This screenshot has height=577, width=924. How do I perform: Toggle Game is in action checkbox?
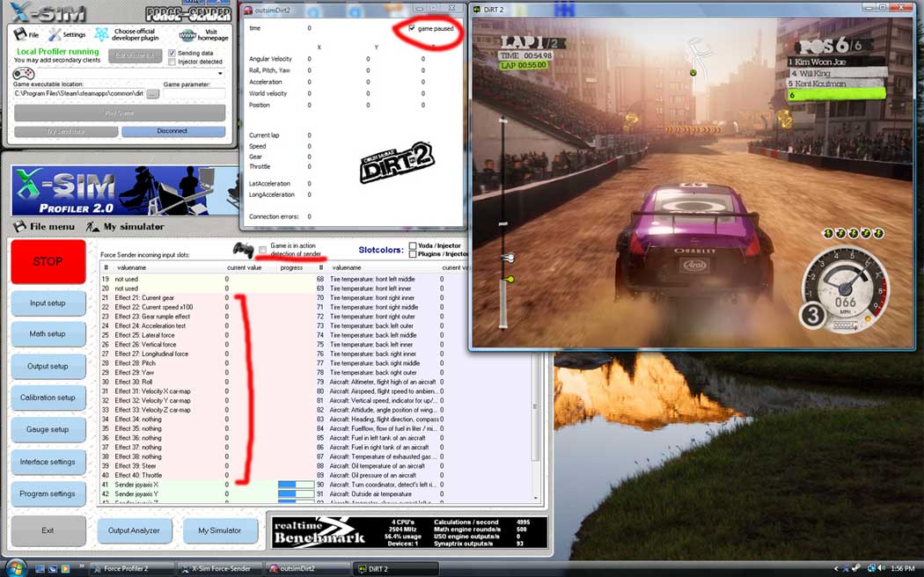262,250
